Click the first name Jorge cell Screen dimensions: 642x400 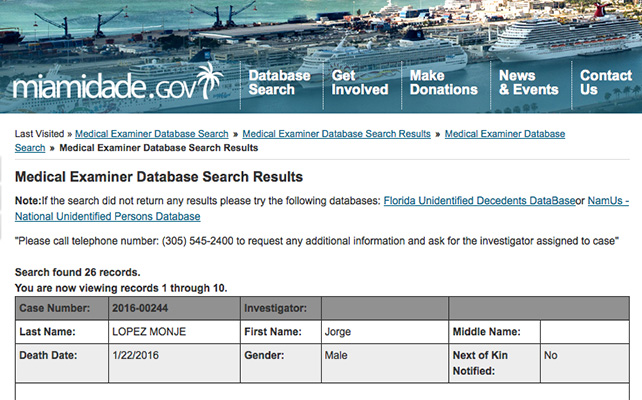click(385, 332)
